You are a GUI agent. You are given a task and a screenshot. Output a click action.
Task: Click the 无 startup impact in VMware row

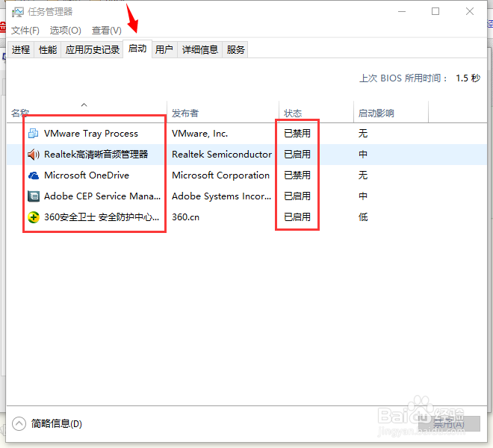pos(363,134)
